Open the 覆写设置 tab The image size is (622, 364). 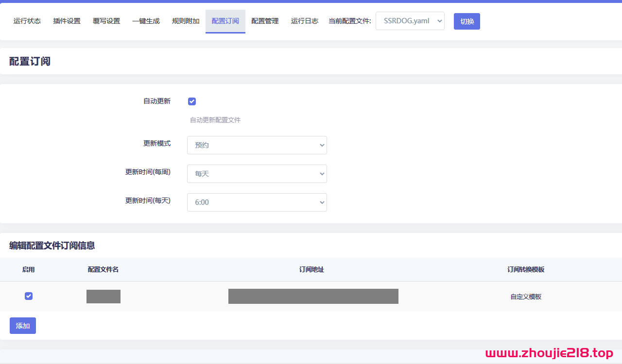pyautogui.click(x=106, y=21)
